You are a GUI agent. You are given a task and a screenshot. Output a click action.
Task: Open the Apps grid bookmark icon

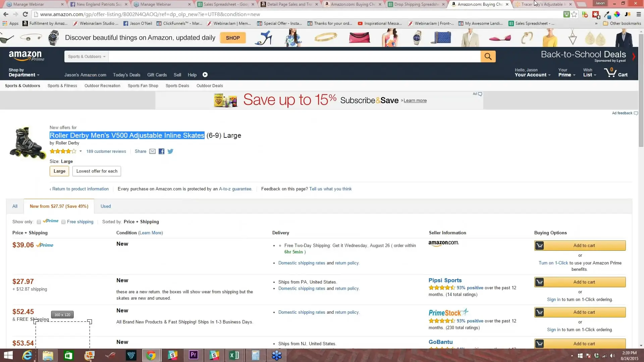pyautogui.click(x=5, y=23)
